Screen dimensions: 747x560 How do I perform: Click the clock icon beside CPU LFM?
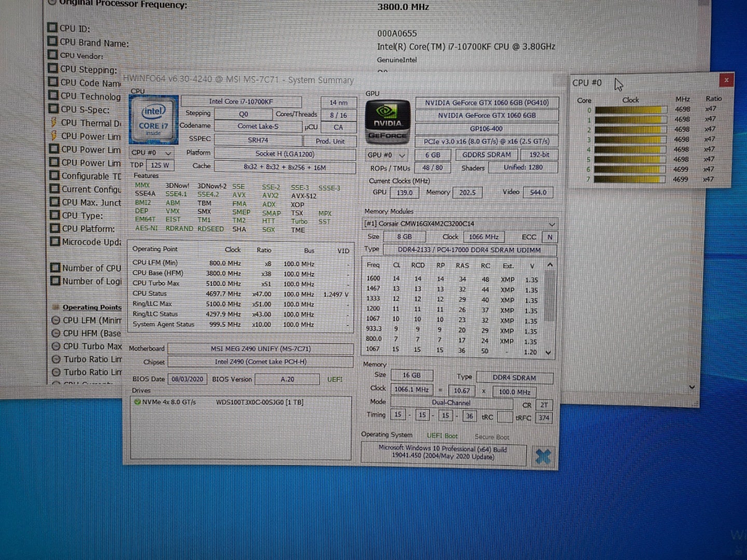click(x=56, y=320)
